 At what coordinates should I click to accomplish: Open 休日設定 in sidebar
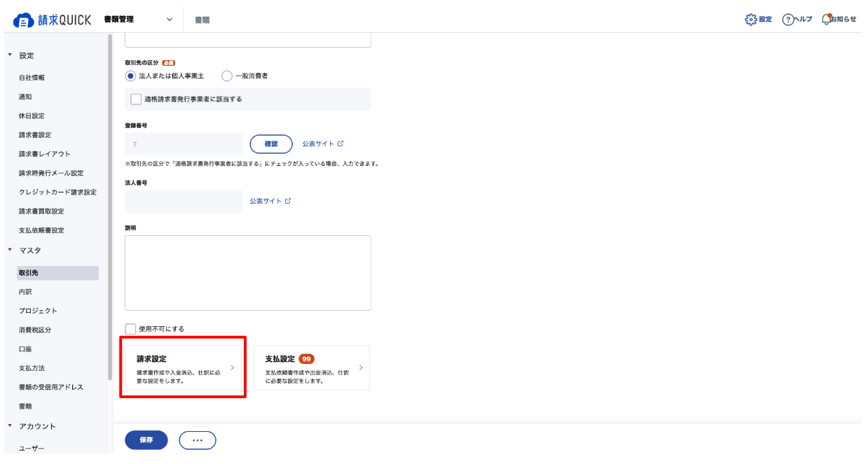coord(32,115)
